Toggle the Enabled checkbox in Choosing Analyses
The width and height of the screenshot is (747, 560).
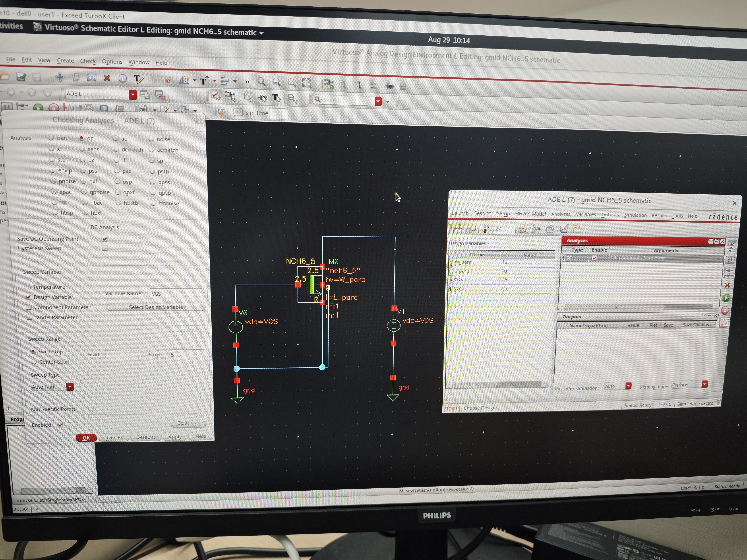point(60,425)
